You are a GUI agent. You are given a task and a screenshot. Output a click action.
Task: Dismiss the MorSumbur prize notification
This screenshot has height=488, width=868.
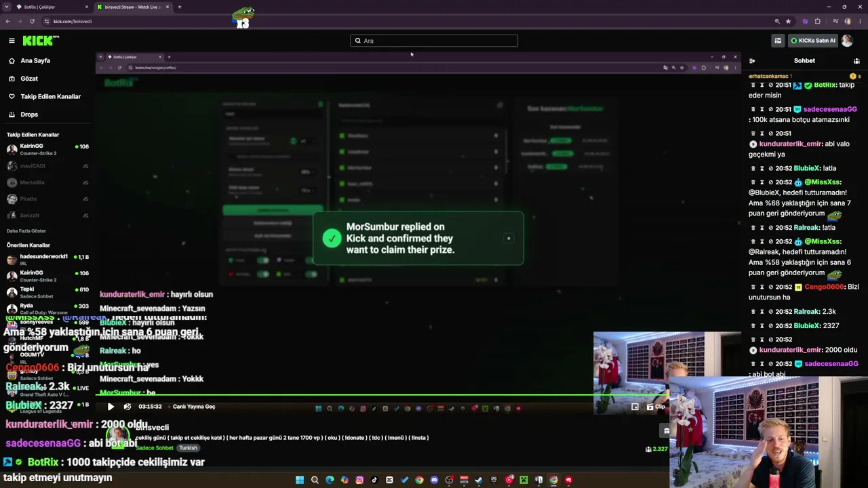(x=509, y=238)
